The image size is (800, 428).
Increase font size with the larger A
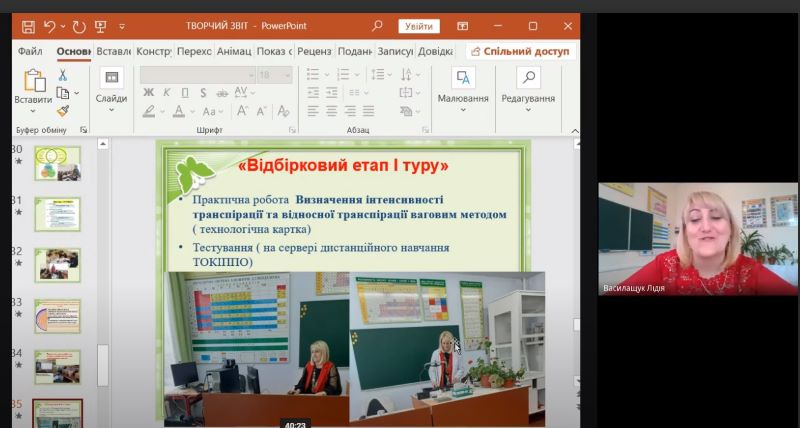(x=242, y=111)
